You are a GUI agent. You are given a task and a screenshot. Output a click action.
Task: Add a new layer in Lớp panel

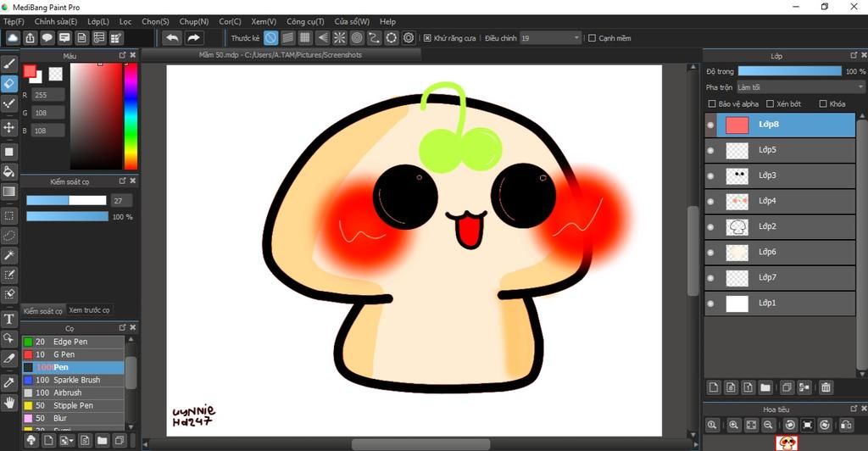(x=714, y=387)
